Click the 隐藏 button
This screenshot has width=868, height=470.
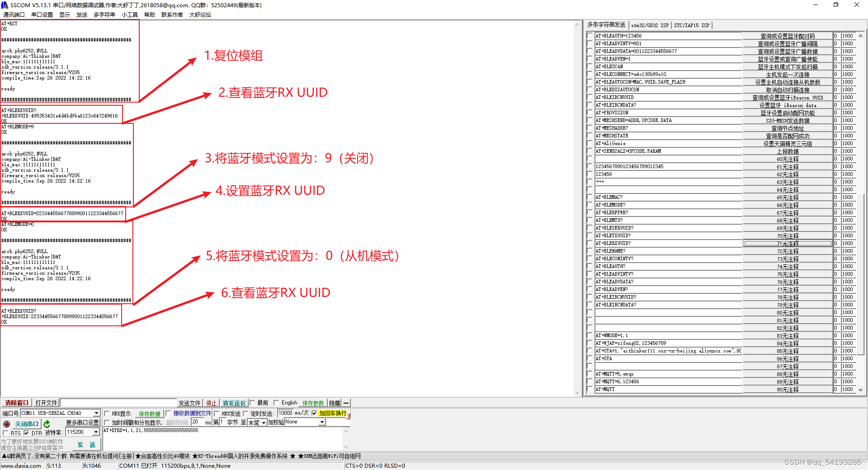point(335,403)
